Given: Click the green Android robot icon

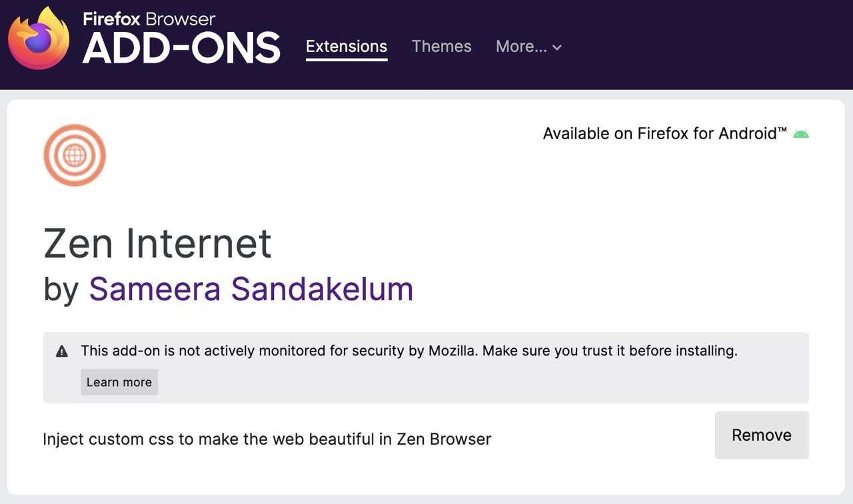Looking at the screenshot, I should point(800,134).
